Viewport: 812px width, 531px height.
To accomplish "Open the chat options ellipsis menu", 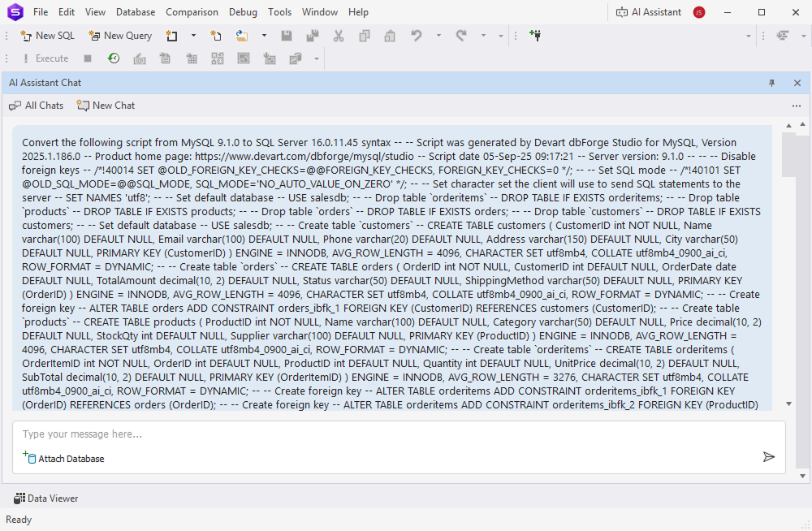I will tap(797, 106).
